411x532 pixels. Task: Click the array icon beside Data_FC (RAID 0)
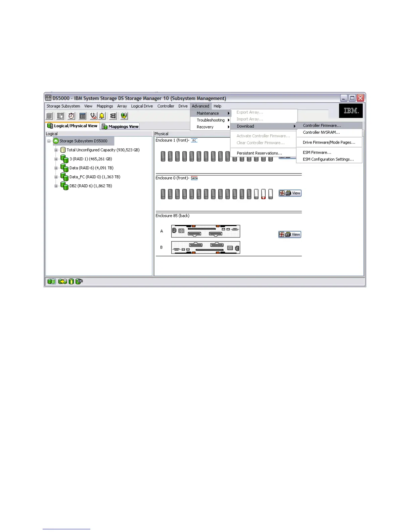pyautogui.click(x=64, y=177)
